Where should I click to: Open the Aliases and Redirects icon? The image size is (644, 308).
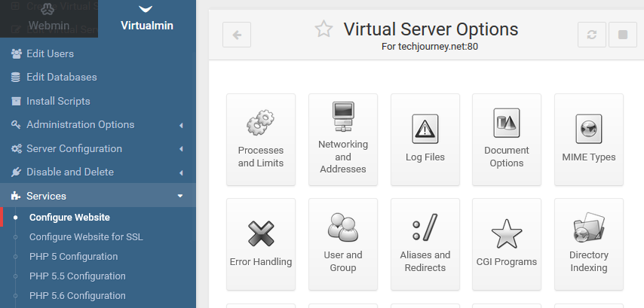coord(425,227)
